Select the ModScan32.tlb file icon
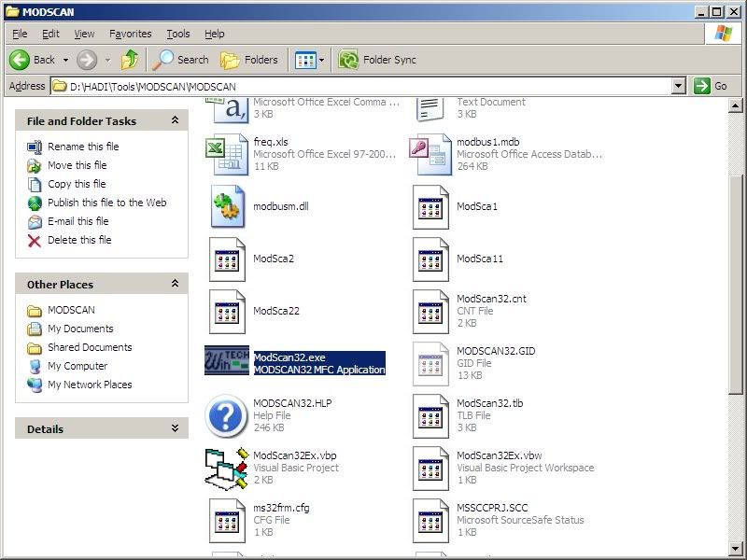747x560 pixels. (x=430, y=416)
